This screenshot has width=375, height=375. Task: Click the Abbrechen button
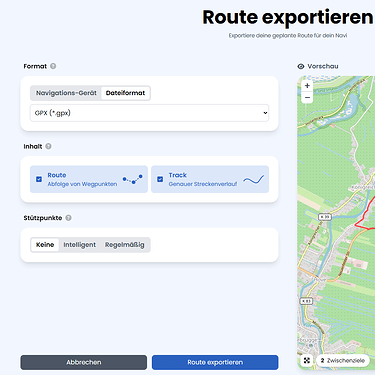click(84, 362)
